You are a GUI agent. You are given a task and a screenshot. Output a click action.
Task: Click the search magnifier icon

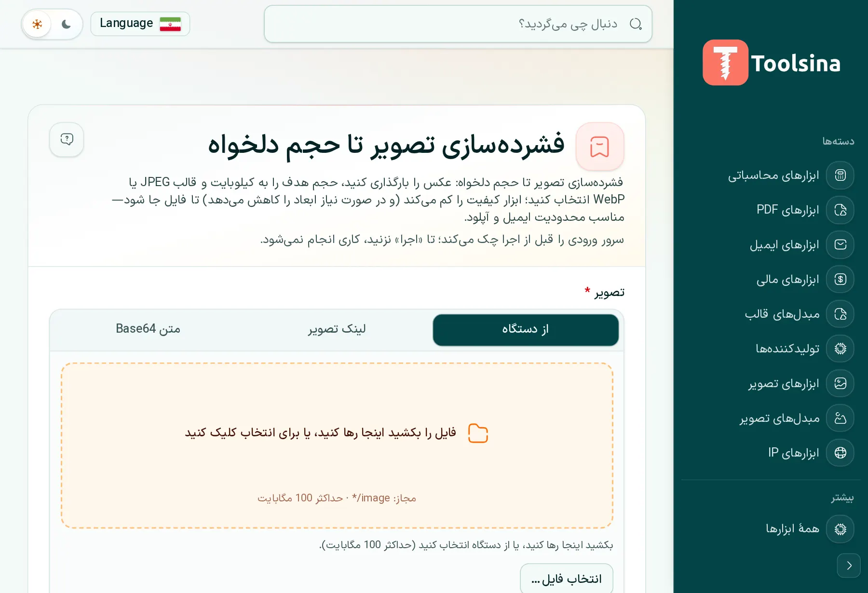[x=636, y=24]
